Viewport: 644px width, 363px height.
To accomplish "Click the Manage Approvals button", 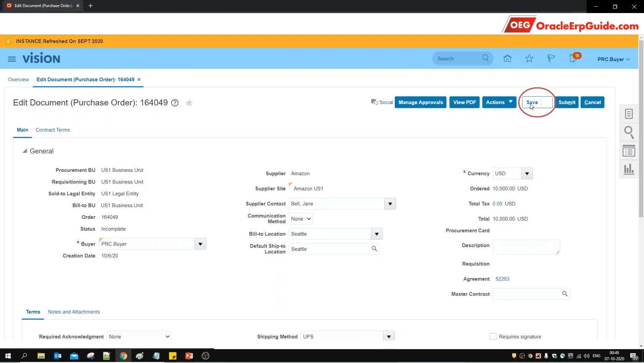I will pyautogui.click(x=420, y=102).
